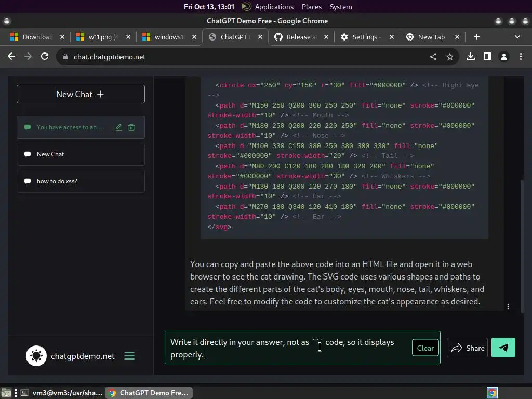Viewport: 532px width, 399px height.
Task: Open the Applications menu in top panel
Action: 274,7
